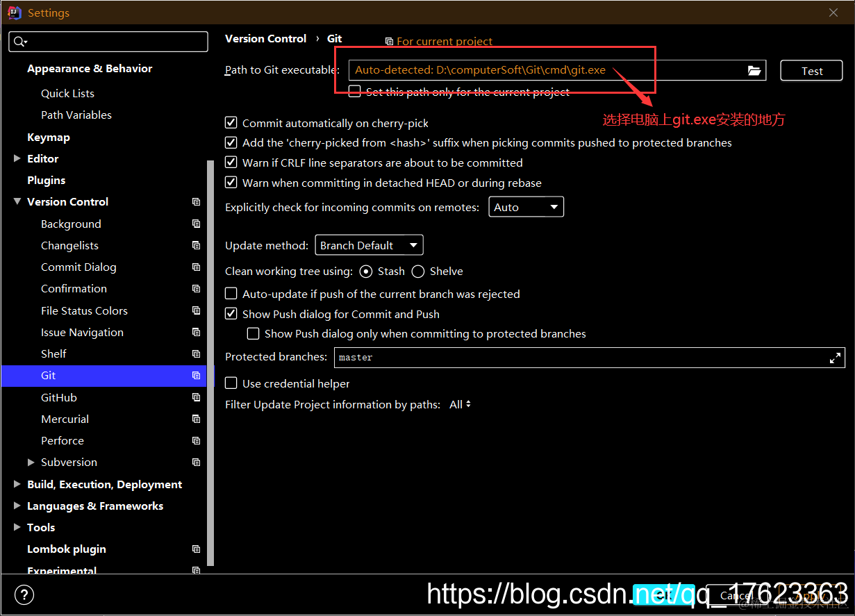Select the Stash radio button

366,271
